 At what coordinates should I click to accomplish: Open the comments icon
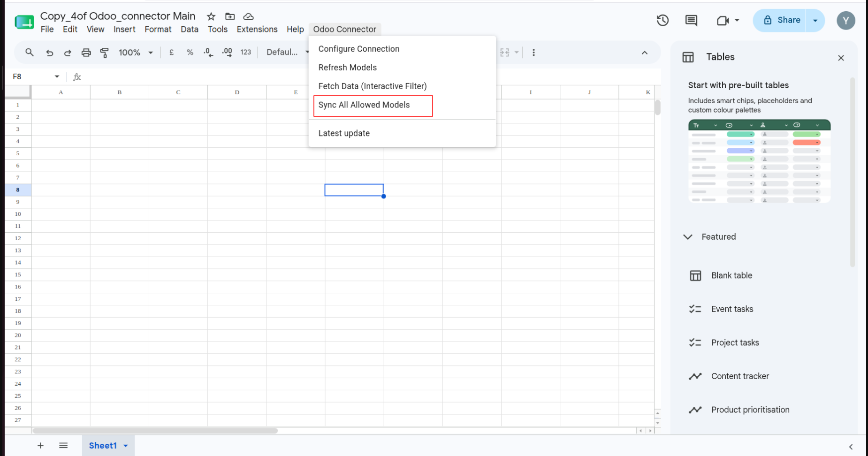click(691, 20)
